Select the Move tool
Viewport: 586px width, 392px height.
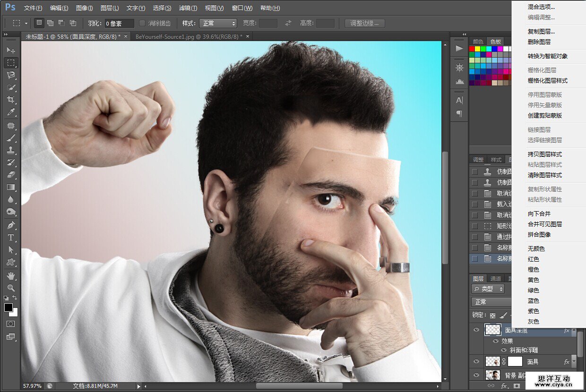point(11,50)
